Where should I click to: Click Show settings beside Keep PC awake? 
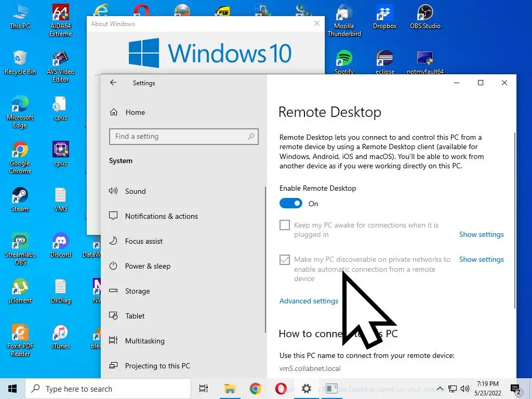coord(482,234)
